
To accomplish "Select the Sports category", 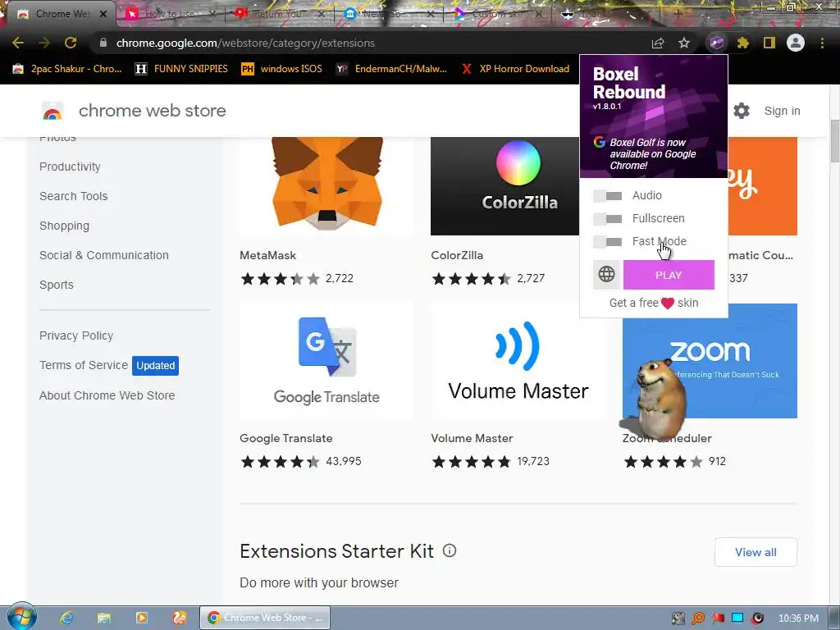I will (57, 285).
